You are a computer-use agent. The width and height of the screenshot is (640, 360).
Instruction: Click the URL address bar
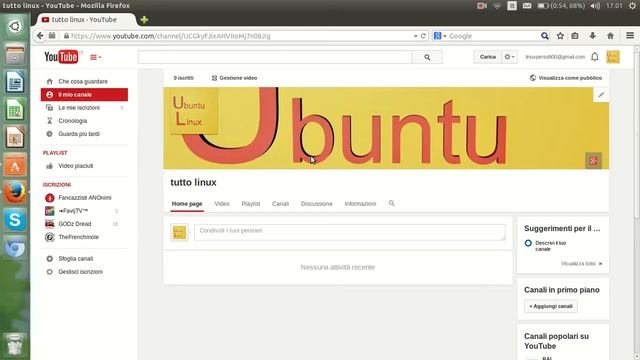pyautogui.click(x=241, y=36)
